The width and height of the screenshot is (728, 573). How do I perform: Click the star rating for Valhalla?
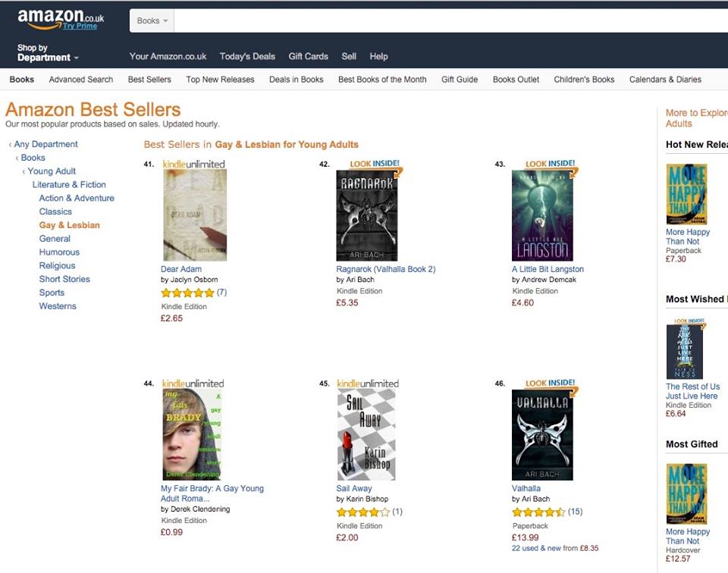[x=538, y=512]
